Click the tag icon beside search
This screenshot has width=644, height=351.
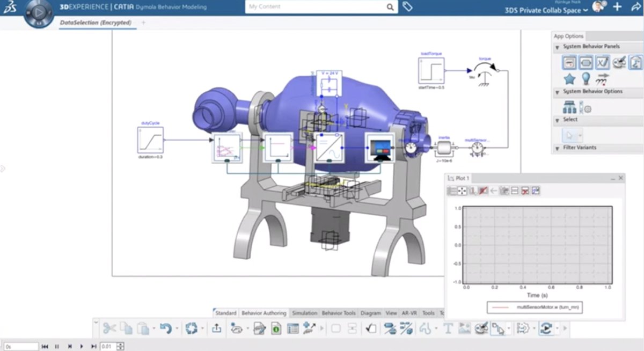pyautogui.click(x=407, y=7)
